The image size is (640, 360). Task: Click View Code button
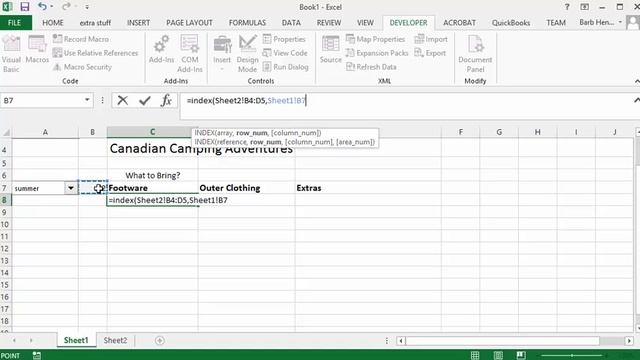285,53
